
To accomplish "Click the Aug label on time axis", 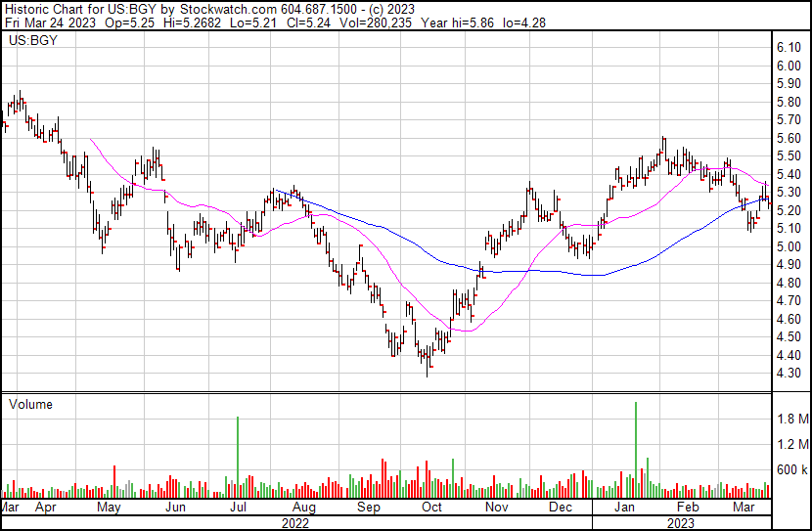I will 304,509.
